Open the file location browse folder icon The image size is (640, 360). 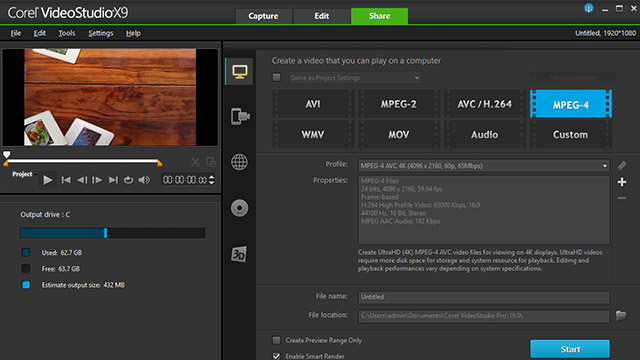click(621, 316)
